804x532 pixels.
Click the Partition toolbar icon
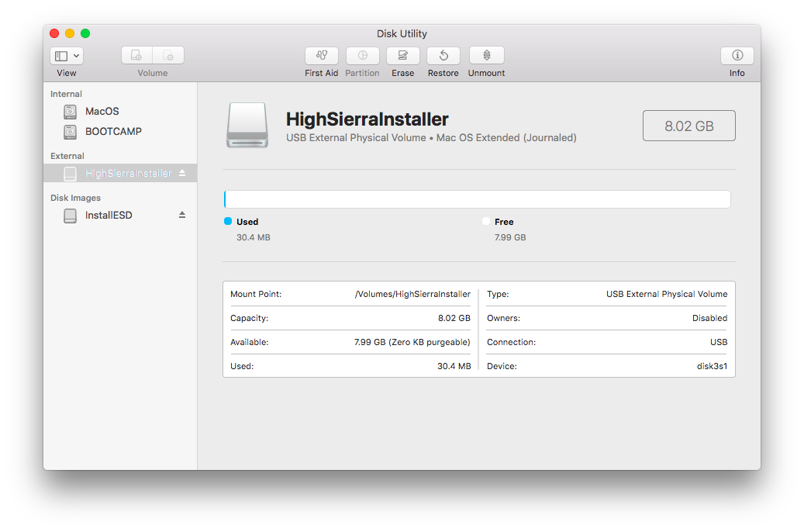[x=363, y=55]
